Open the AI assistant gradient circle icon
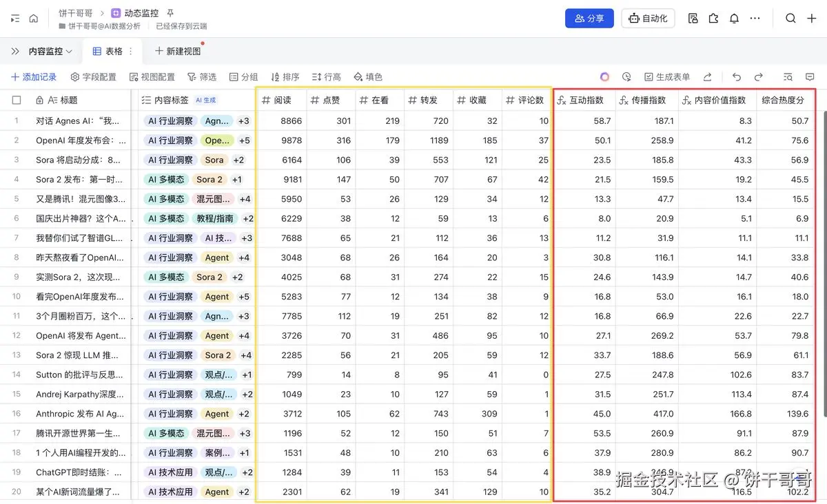This screenshot has height=504, width=827. point(604,76)
